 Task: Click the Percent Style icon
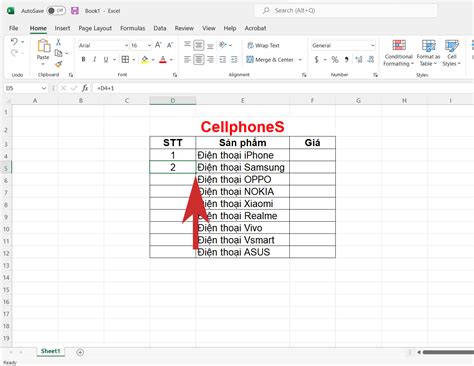pos(335,60)
